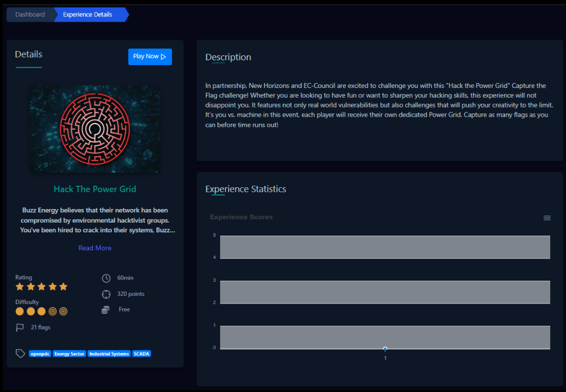Select the third rating star
This screenshot has width=566, height=392.
pyautogui.click(x=41, y=286)
